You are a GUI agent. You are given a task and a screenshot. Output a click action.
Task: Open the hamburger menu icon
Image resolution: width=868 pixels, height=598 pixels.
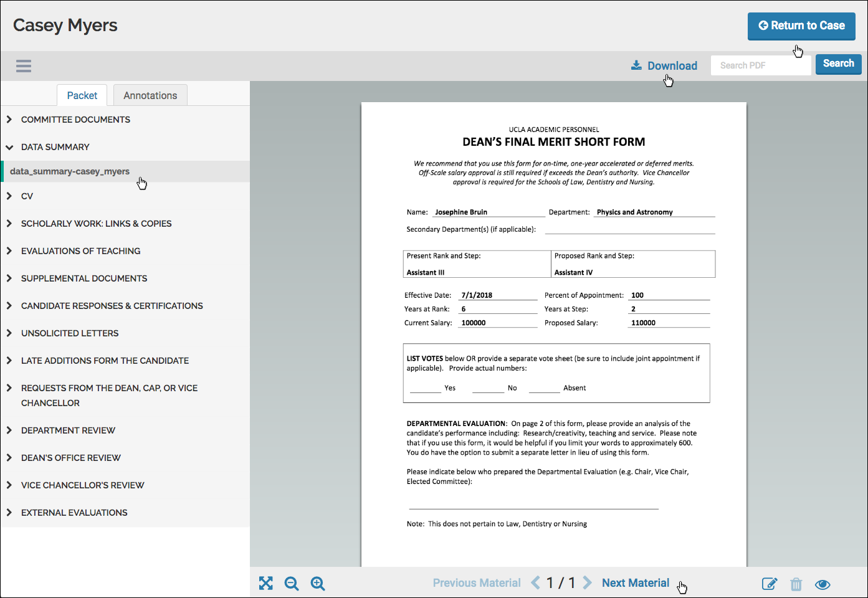click(x=24, y=66)
